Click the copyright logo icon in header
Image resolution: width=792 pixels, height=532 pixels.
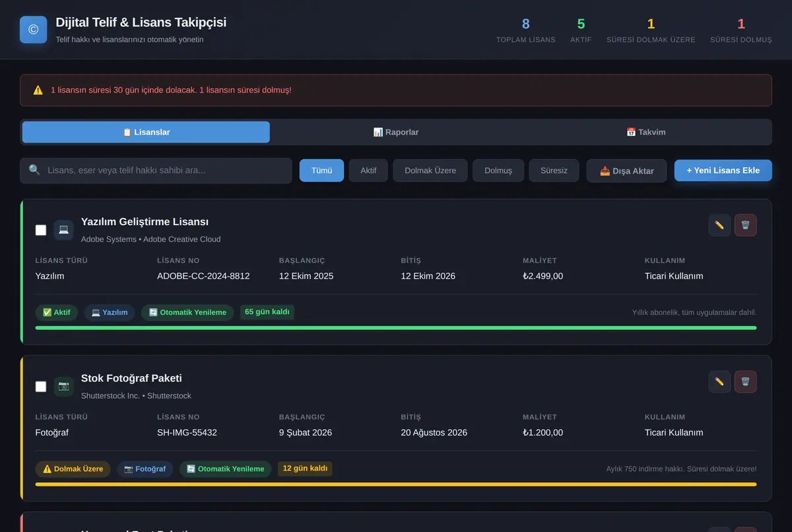(x=34, y=30)
